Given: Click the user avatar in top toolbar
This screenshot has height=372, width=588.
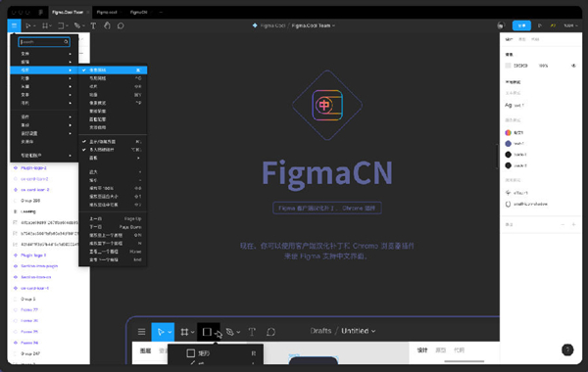Looking at the screenshot, I should pyautogui.click(x=501, y=25).
